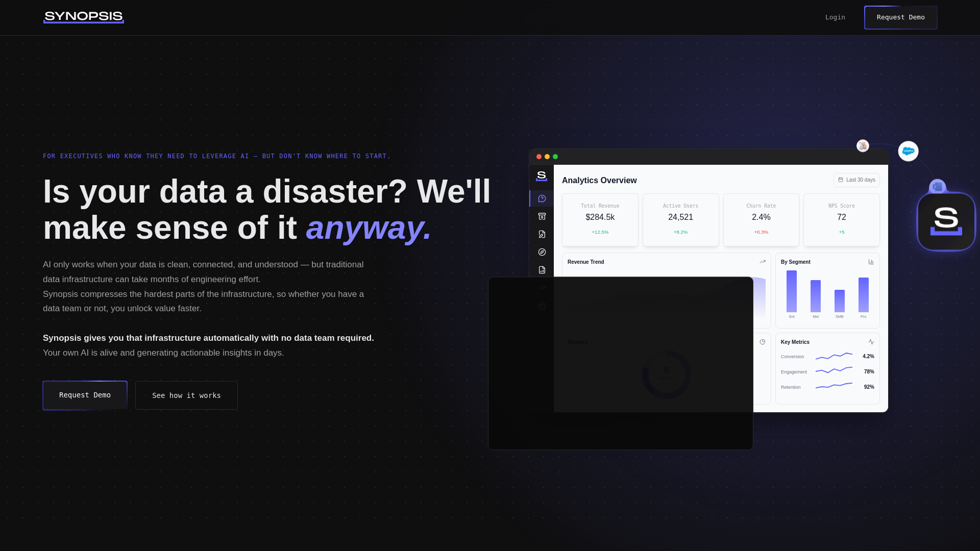Click the Retention metric sparkline
This screenshot has width=980, height=551.
(x=834, y=386)
